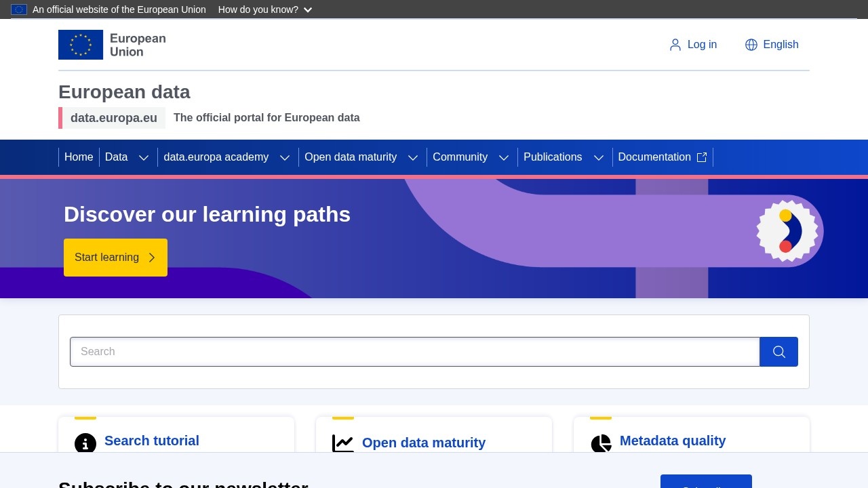Open the Documentation menu link

pyautogui.click(x=663, y=157)
